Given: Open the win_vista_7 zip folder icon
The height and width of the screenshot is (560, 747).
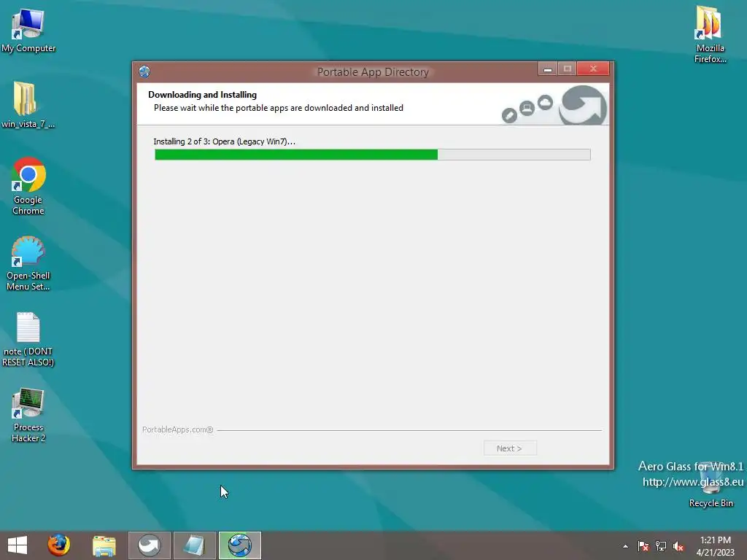Looking at the screenshot, I should tap(27, 105).
